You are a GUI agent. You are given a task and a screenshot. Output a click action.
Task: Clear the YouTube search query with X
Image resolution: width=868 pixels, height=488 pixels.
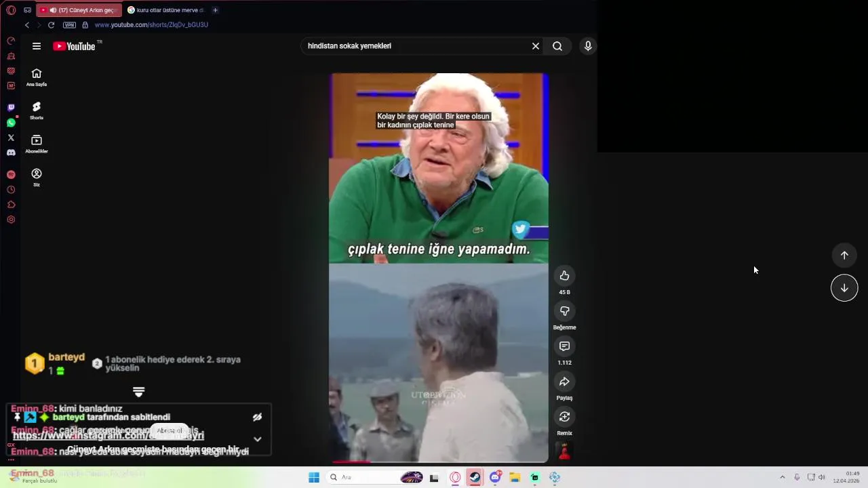tap(536, 46)
